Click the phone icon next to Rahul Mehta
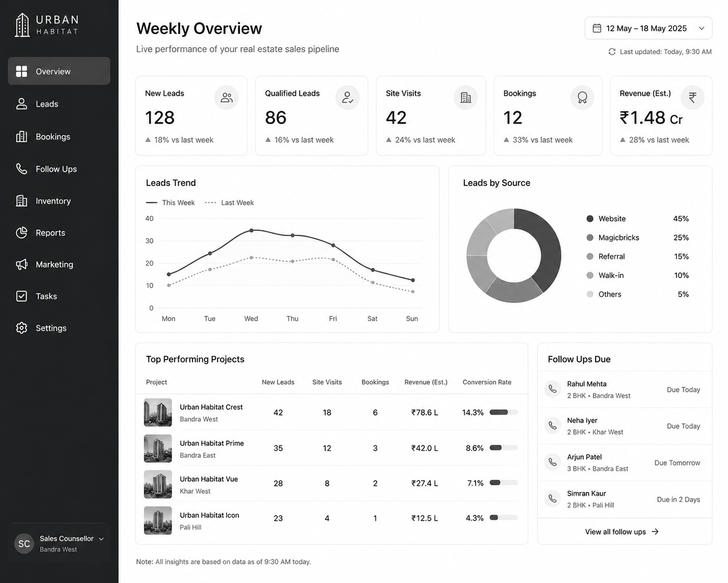This screenshot has height=583, width=728. click(x=552, y=389)
